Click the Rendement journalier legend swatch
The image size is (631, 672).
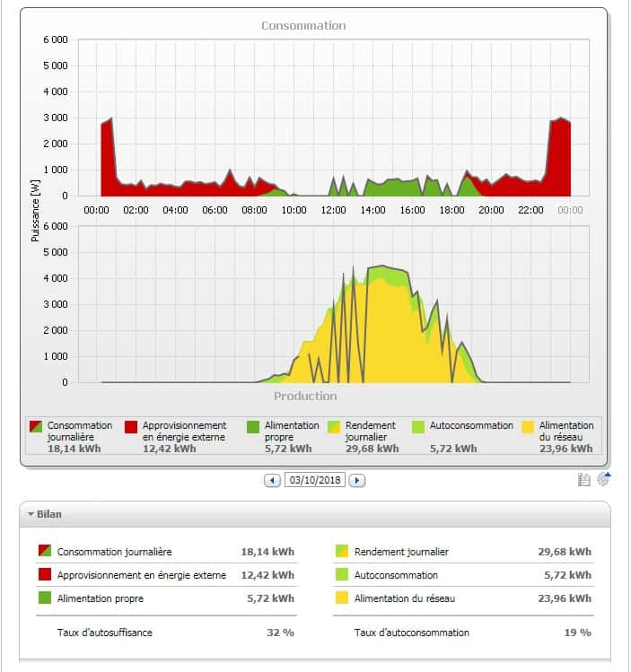coord(334,426)
